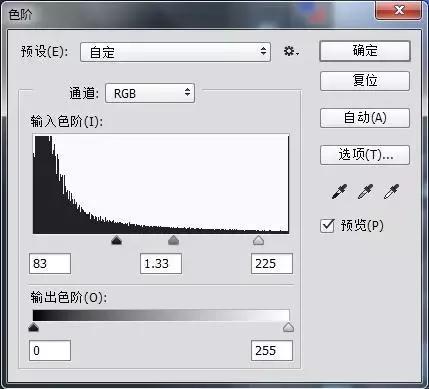
Task: Open the 预设 preset dropdown showing 自定
Action: 175,52
